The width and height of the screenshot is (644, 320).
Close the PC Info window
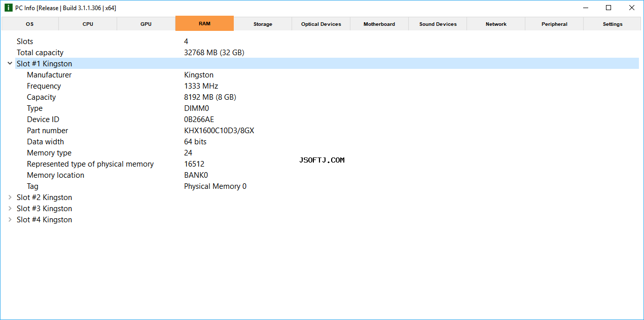(x=632, y=8)
